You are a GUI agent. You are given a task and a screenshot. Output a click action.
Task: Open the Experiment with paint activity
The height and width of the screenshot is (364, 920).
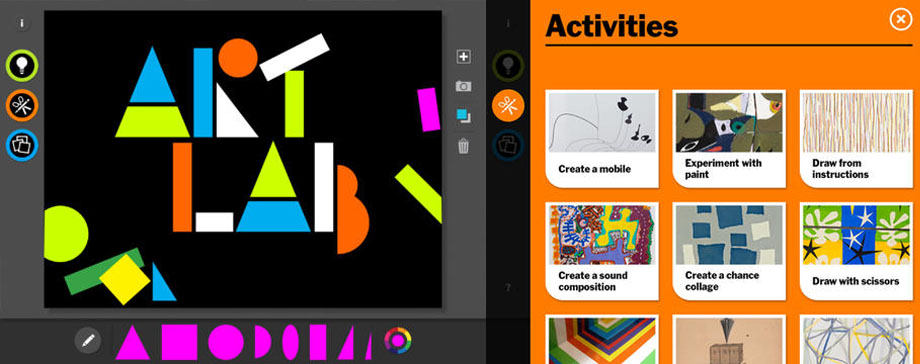[729, 139]
